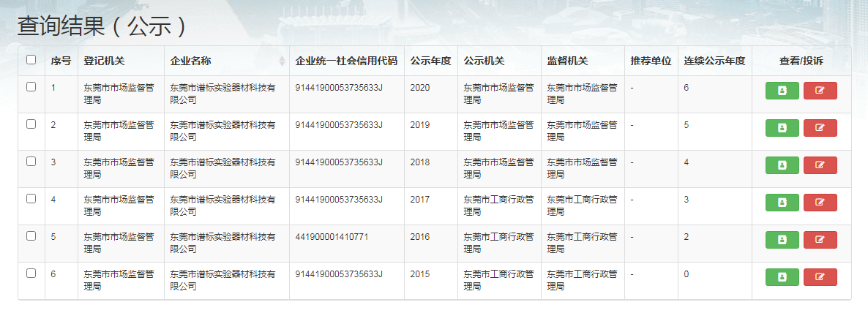Click green view icon for 2018 row
The image size is (868, 313).
tap(782, 165)
